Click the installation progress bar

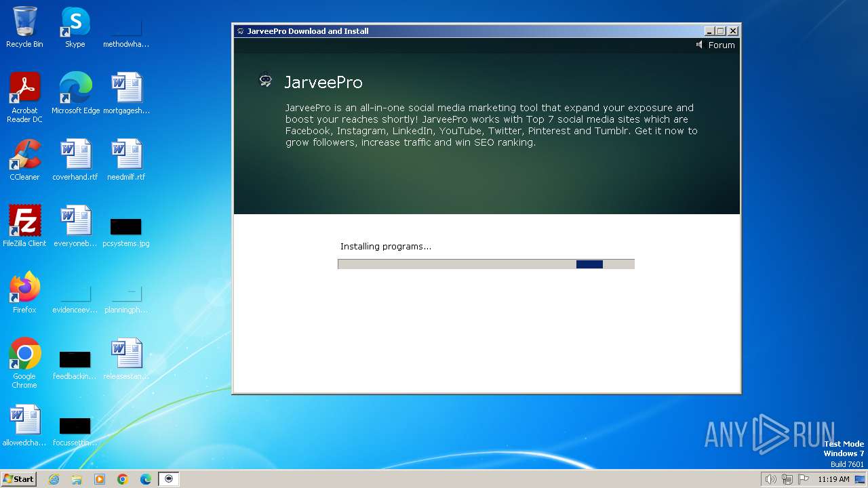click(x=486, y=264)
